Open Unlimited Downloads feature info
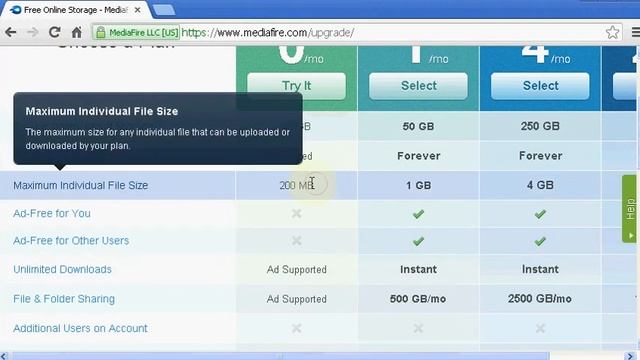Screen dimensions: 640x360 (x=62, y=269)
